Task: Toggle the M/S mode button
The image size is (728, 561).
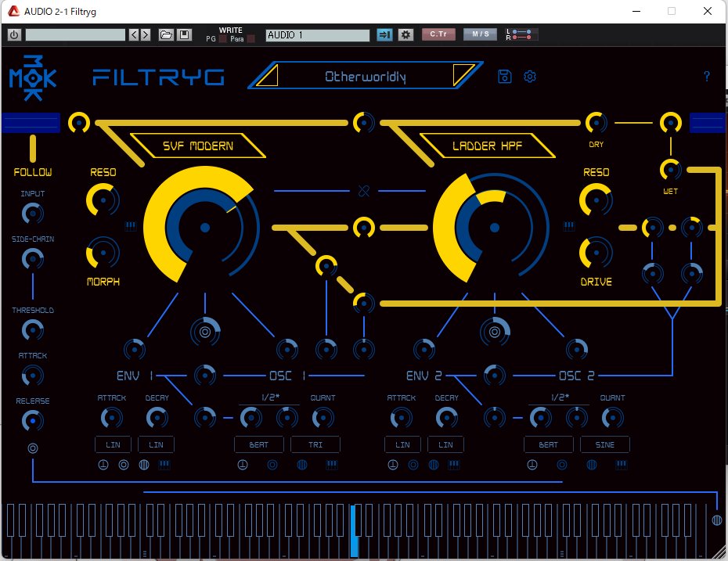Action: coord(480,34)
